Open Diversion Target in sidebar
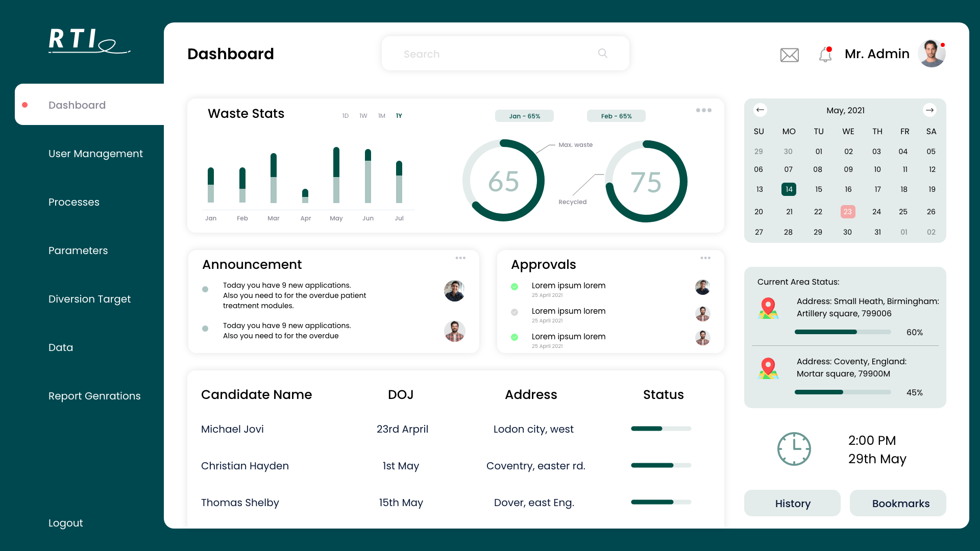980x551 pixels. 89,299
